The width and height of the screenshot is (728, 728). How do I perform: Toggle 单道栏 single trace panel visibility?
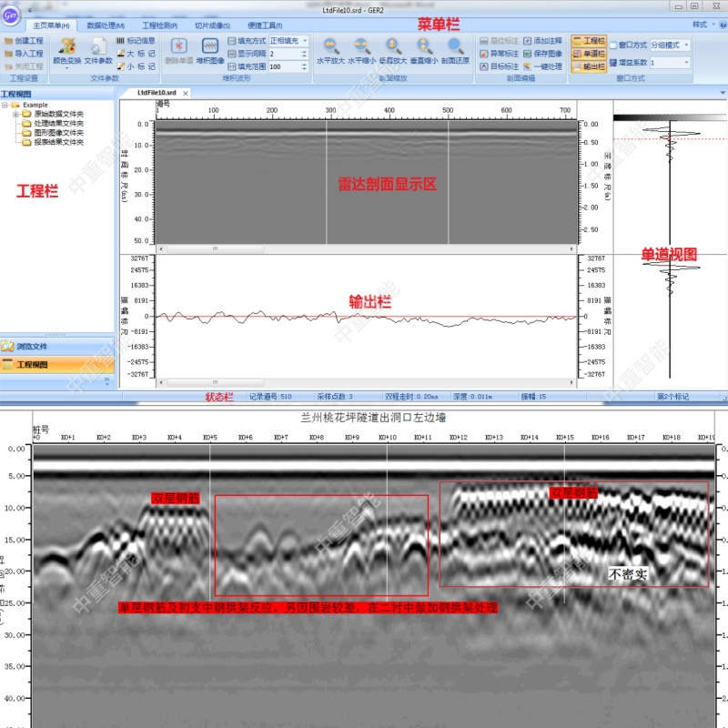point(588,54)
